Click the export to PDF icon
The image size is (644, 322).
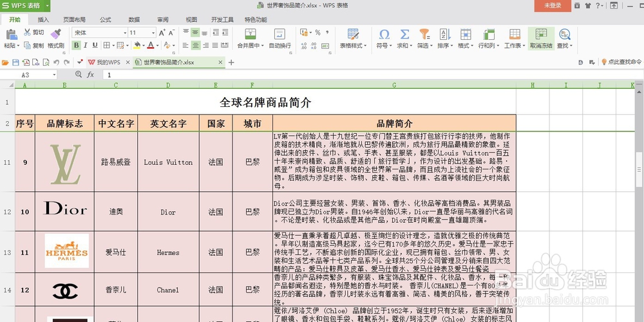click(26, 62)
